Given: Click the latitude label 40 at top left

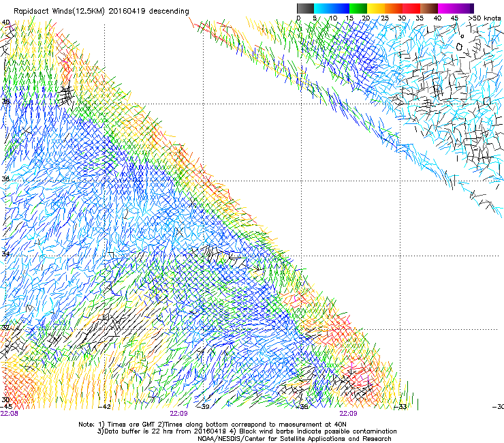Looking at the screenshot, I should [x=5, y=22].
